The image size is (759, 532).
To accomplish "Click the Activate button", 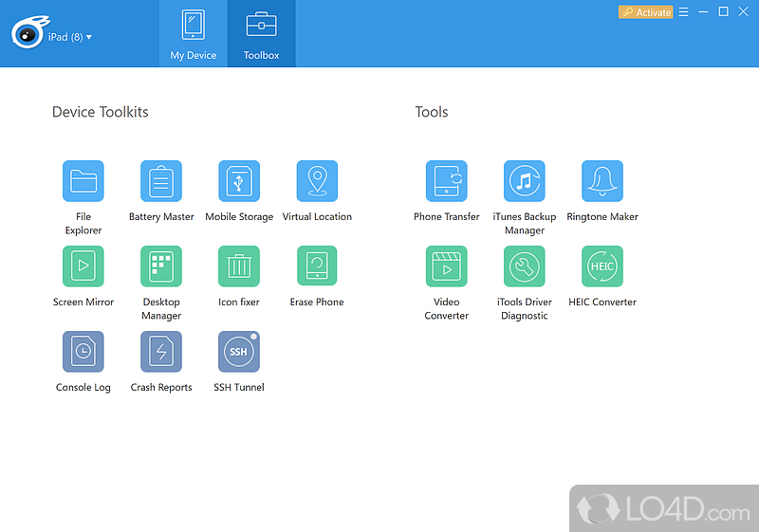I will pos(646,12).
